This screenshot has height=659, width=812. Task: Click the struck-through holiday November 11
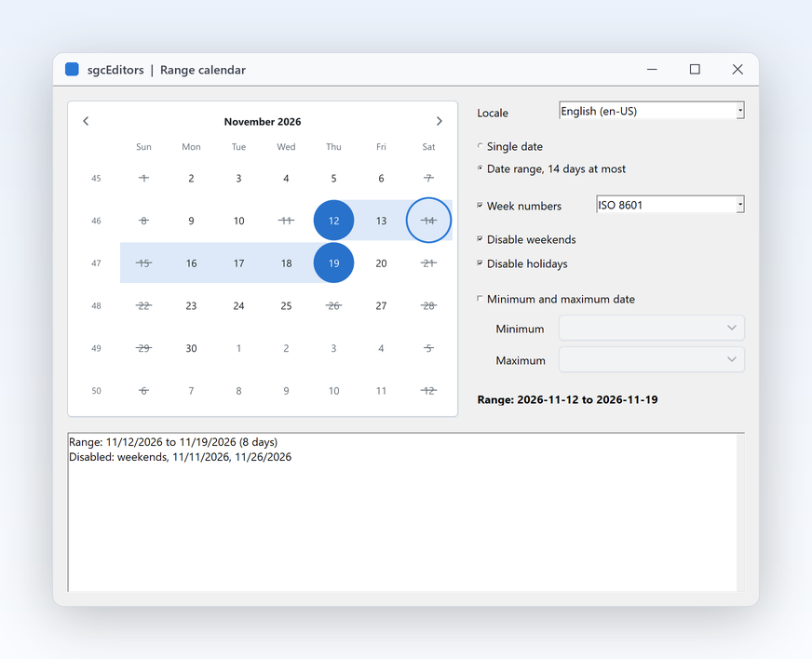click(287, 221)
